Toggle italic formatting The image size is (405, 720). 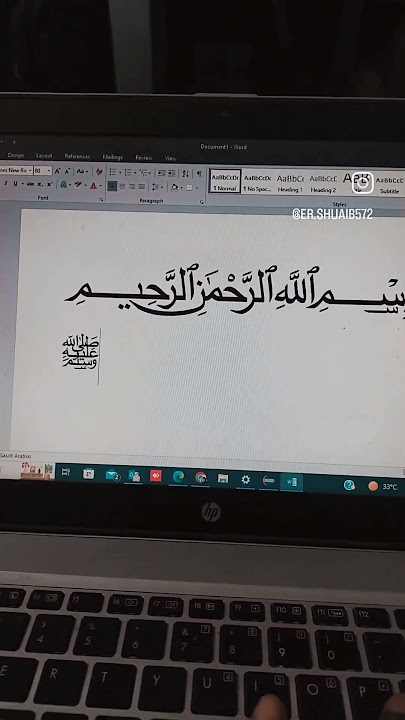click(6, 183)
